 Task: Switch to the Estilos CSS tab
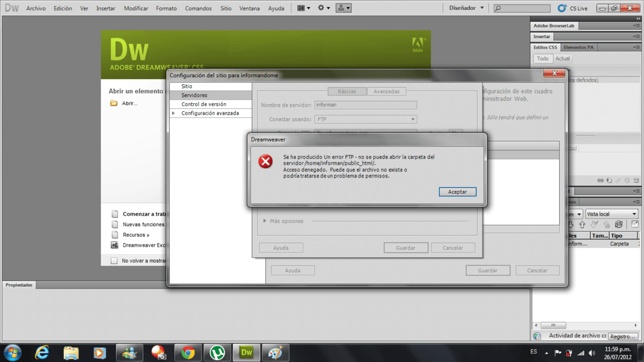[545, 47]
